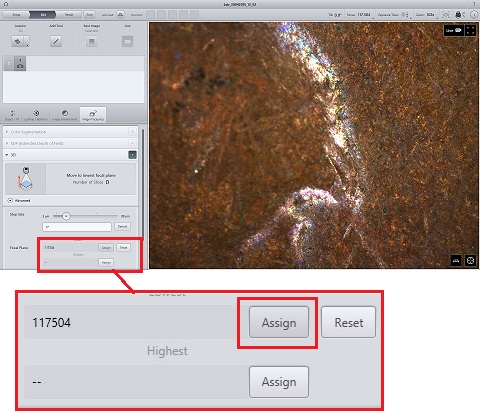Click the Step Size slider handle
The image size is (480, 415).
66,216
